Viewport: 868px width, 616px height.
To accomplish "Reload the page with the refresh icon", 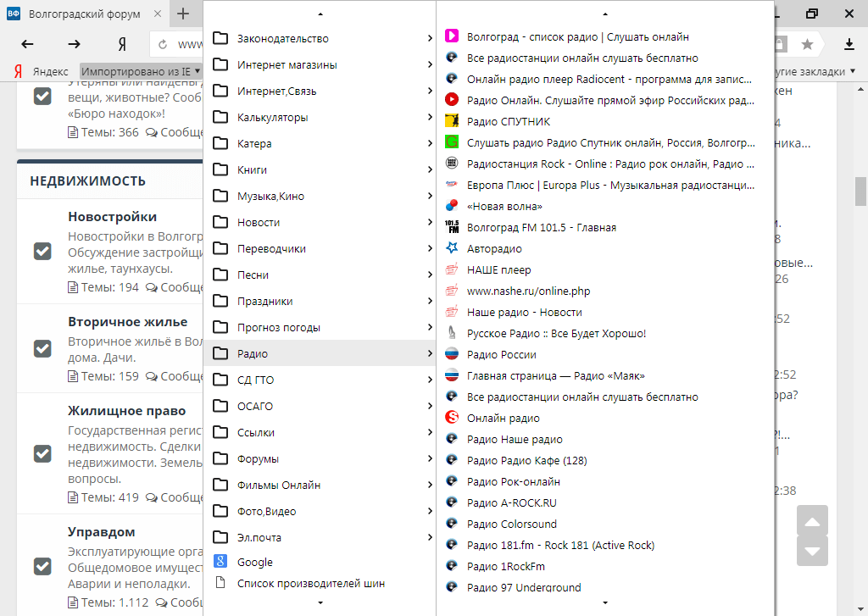I will click(163, 44).
